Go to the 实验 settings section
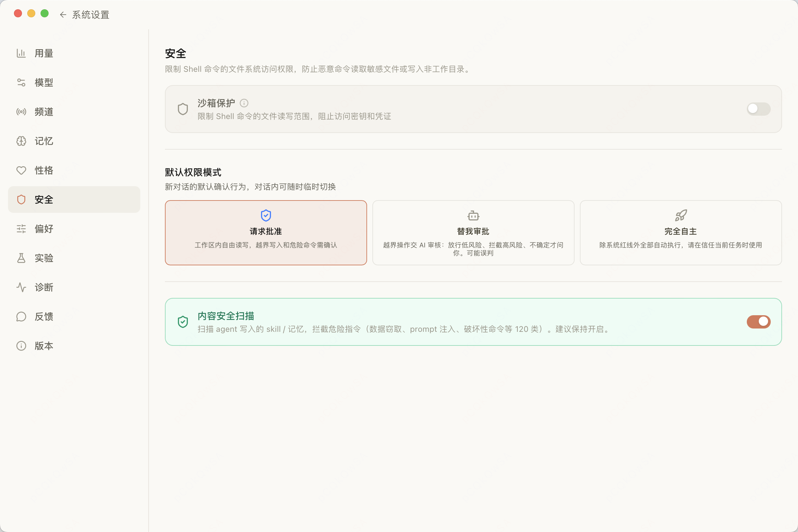Image resolution: width=798 pixels, height=532 pixels. [74, 258]
